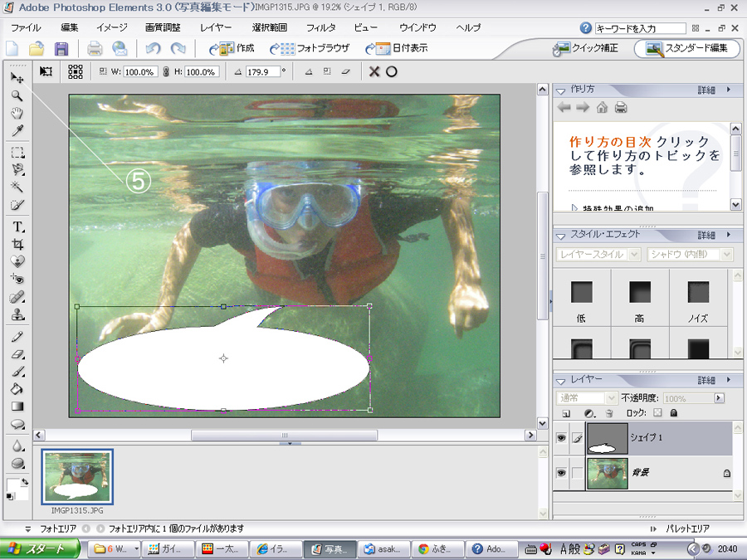Cancel the transform with the X icon
The height and width of the screenshot is (560, 747).
point(374,71)
